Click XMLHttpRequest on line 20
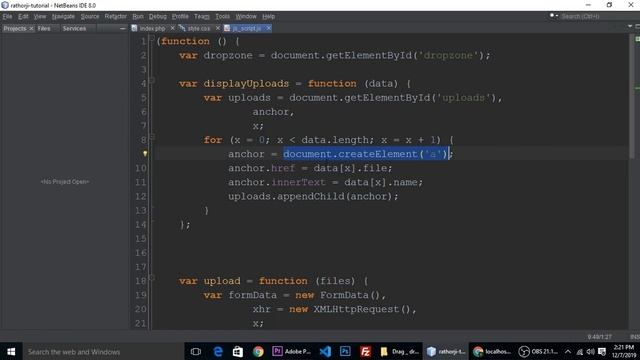 356,309
